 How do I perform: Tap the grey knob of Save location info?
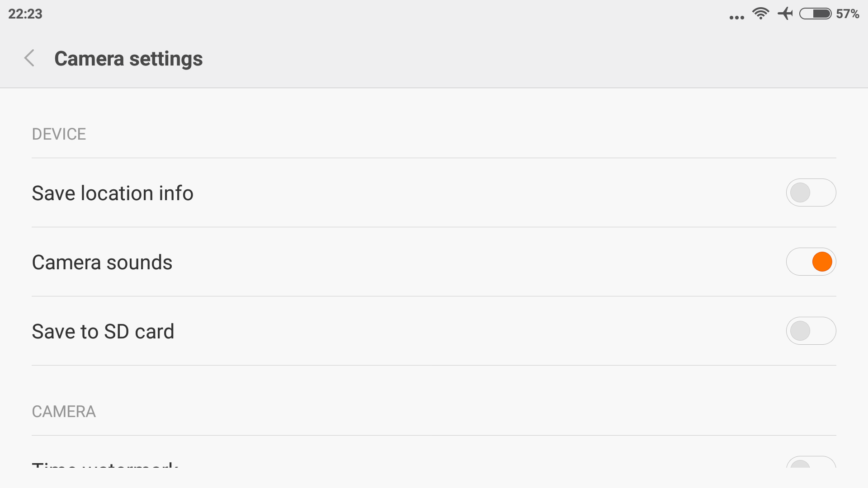pyautogui.click(x=800, y=192)
